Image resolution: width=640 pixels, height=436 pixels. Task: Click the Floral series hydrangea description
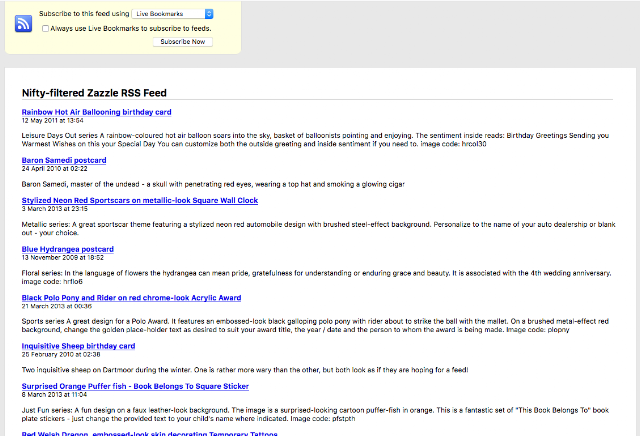[x=316, y=277]
